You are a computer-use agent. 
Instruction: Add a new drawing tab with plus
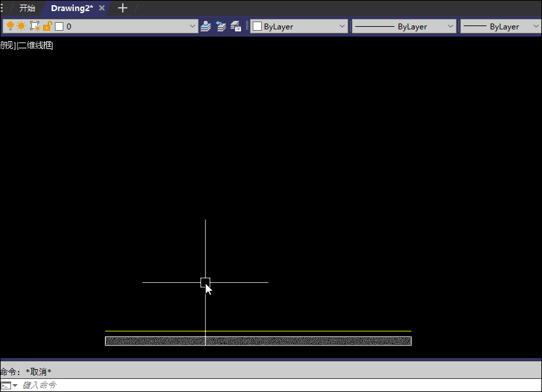(x=122, y=8)
